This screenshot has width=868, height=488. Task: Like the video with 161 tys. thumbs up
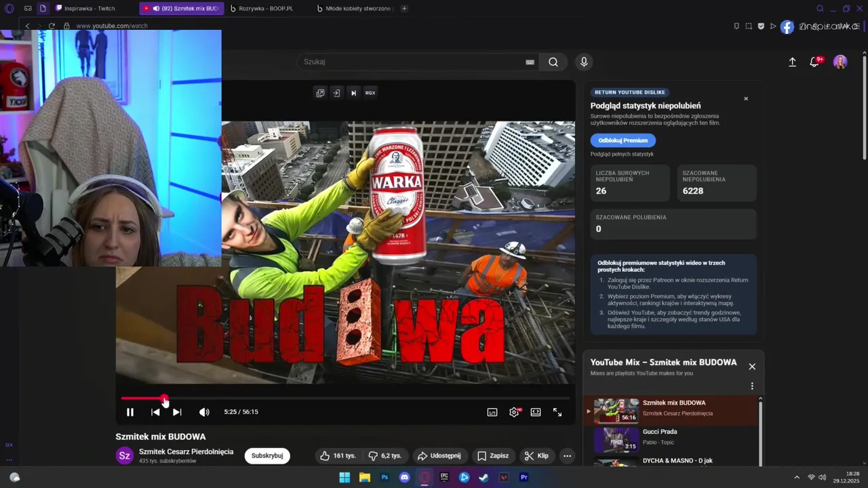pyautogui.click(x=338, y=456)
